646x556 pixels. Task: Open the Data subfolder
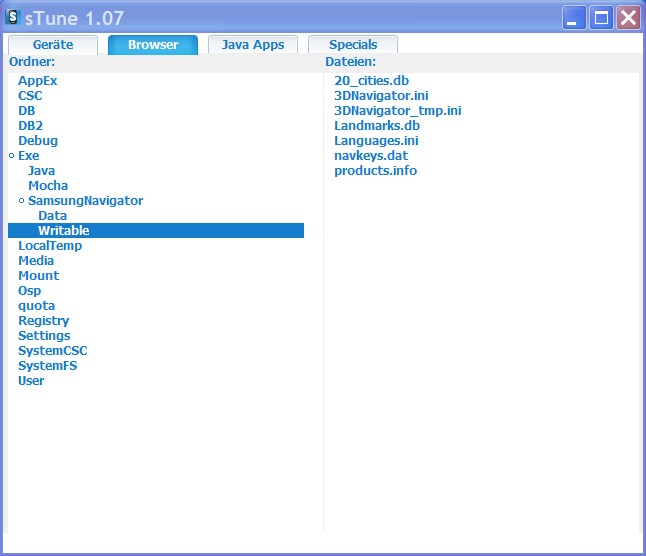click(52, 216)
